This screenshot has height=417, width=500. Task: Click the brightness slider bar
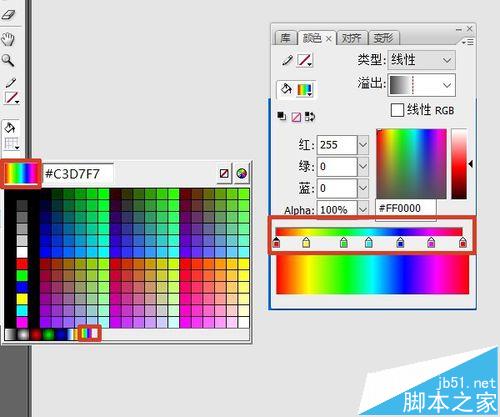tap(459, 164)
